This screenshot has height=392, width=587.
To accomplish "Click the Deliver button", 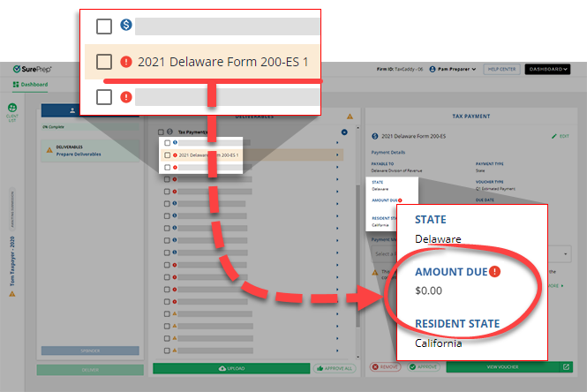I will 90,370.
